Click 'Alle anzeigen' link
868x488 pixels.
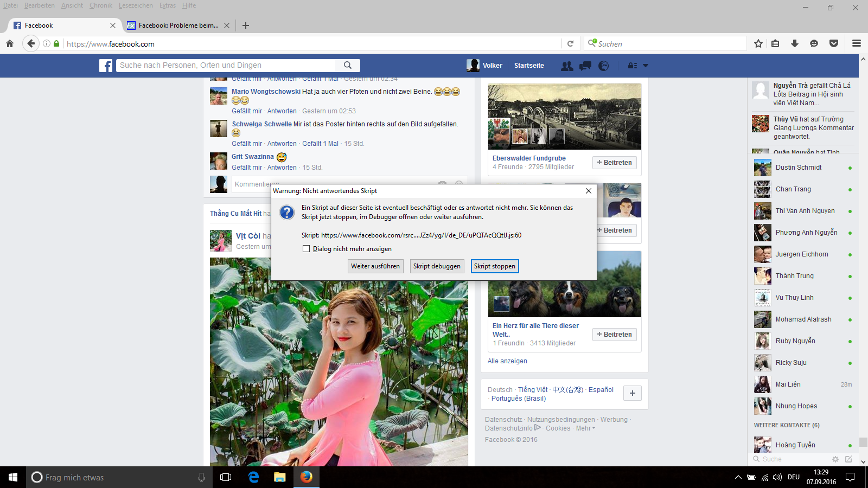click(x=507, y=361)
